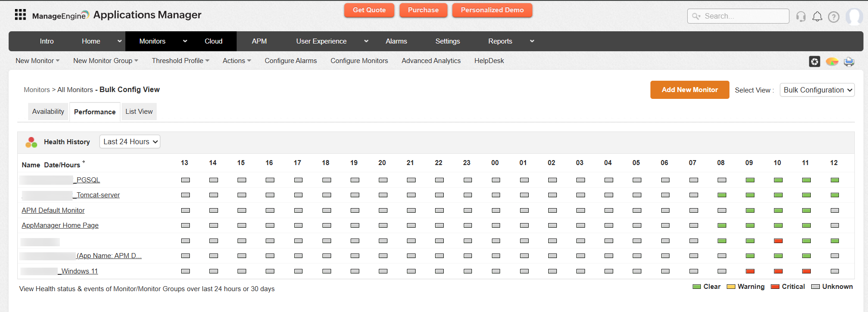Open the AppManager Home Page link
868x312 pixels.
pos(60,225)
